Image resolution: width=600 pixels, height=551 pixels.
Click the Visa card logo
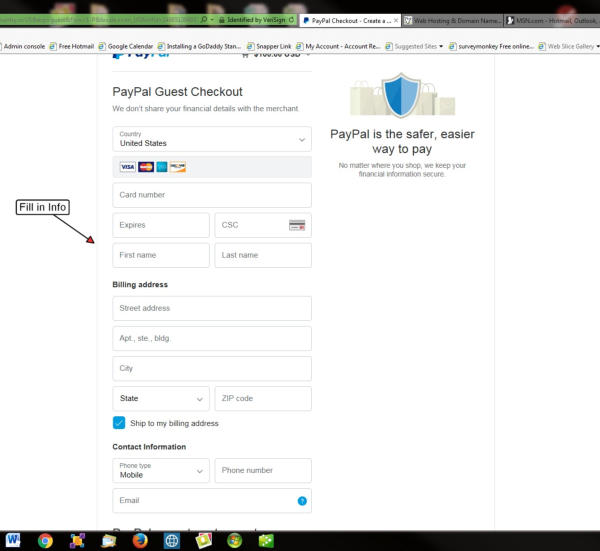[x=127, y=167]
